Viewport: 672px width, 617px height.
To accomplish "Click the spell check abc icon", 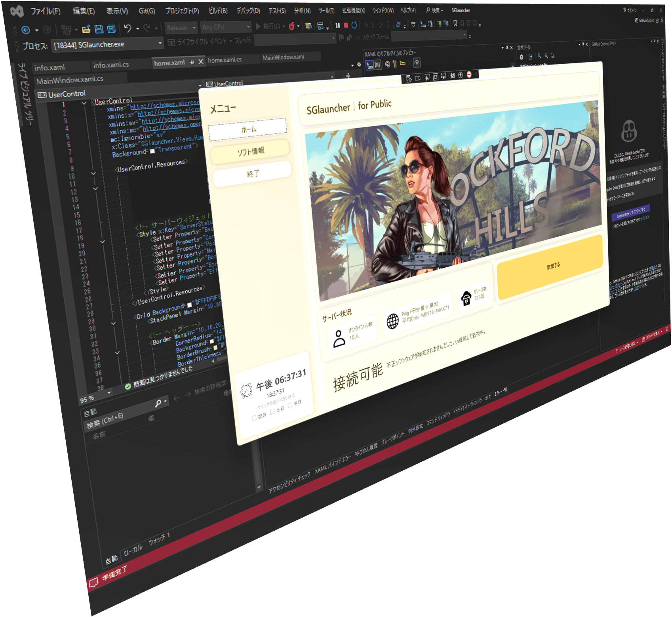I will coord(413,24).
